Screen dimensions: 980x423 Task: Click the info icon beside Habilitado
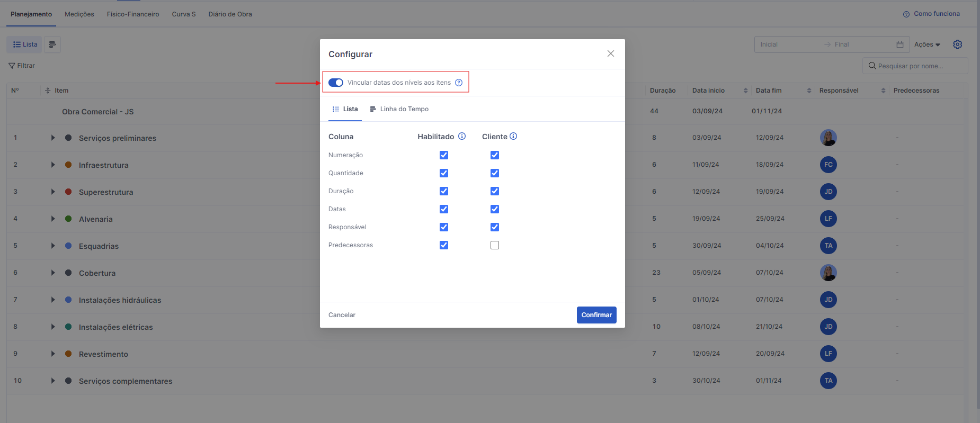[x=462, y=136]
